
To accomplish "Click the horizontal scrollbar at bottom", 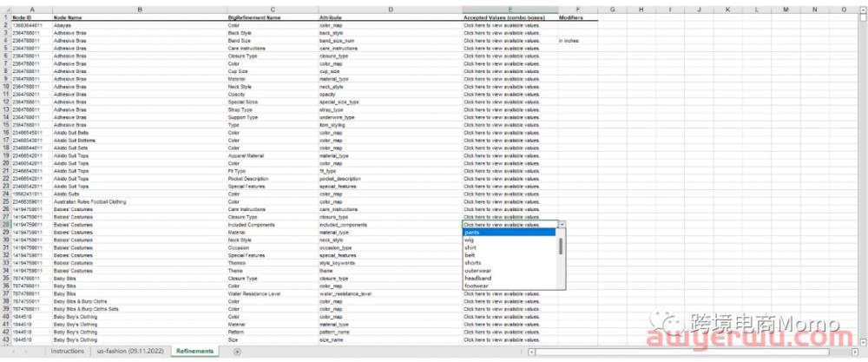I will click(694, 352).
